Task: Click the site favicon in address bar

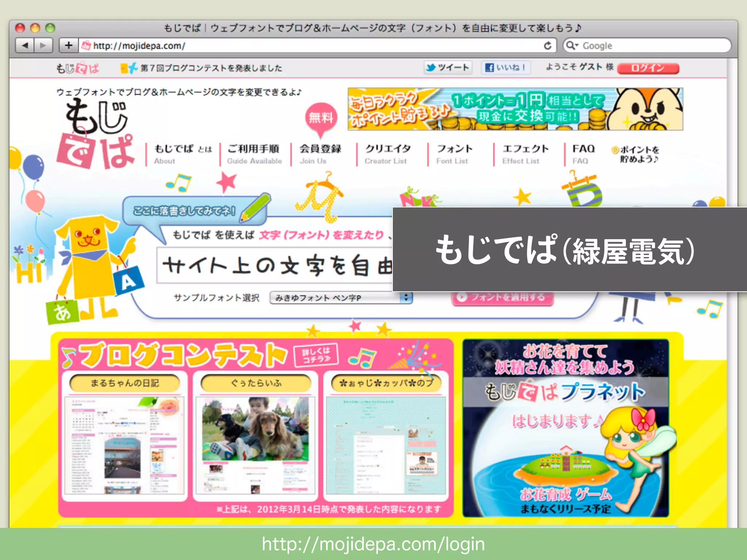Action: [86, 46]
